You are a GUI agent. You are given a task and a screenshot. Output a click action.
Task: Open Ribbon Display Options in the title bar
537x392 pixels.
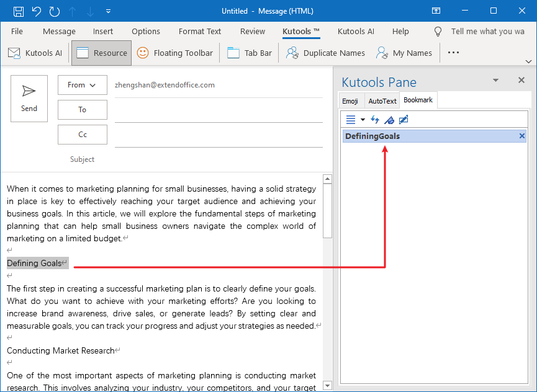[x=436, y=11]
